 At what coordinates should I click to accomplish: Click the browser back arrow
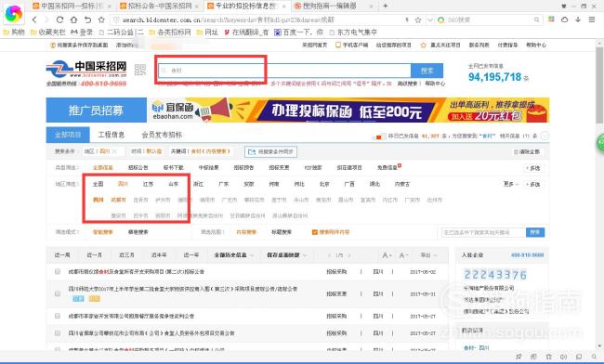34,19
